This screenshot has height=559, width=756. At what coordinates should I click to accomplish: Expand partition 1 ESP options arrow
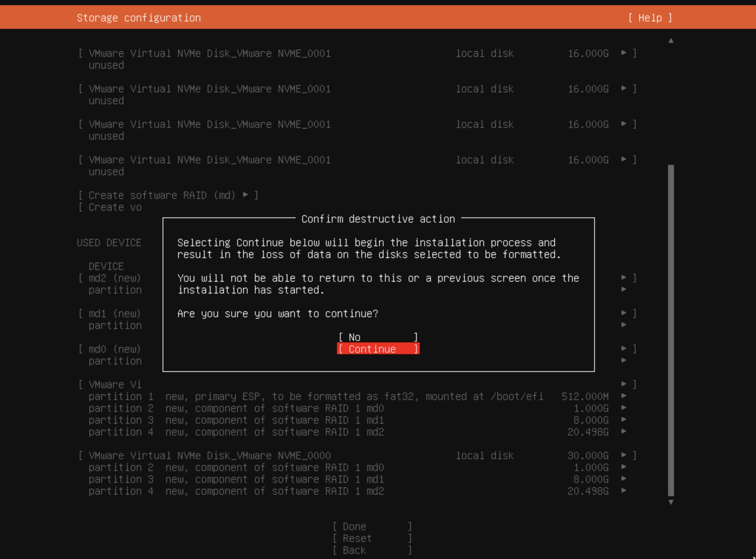pos(624,396)
